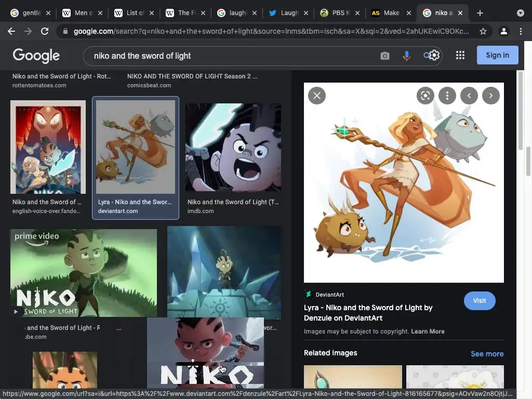
Task: Switch to the Twitter 'Laugh' tab
Action: (x=289, y=13)
